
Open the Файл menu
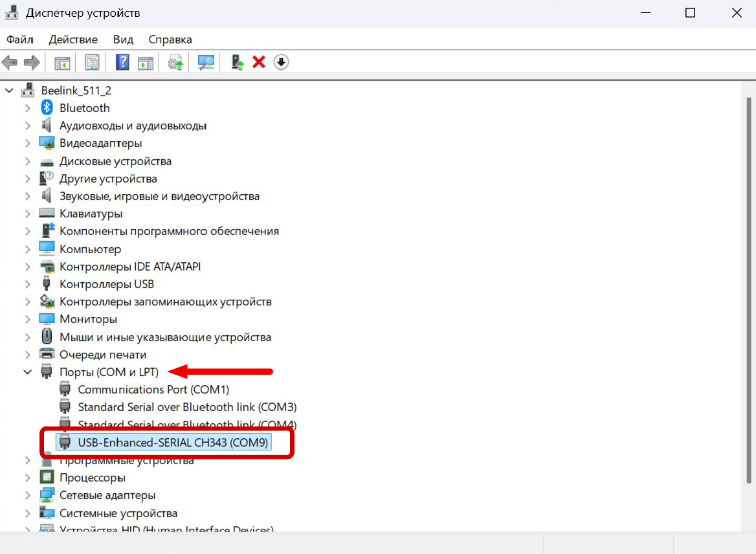coord(20,39)
